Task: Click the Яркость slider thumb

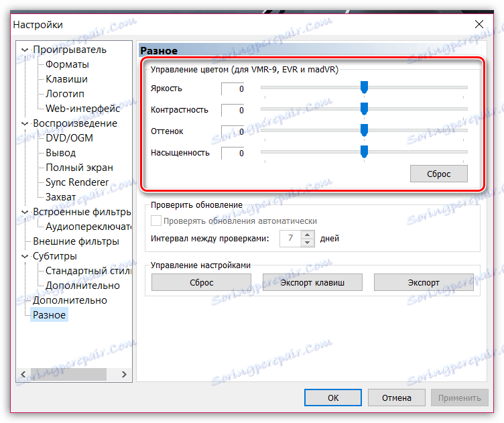Action: point(364,87)
